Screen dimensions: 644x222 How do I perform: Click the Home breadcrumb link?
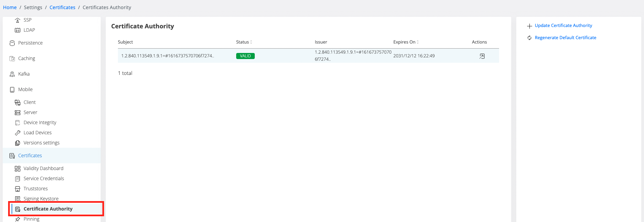click(x=10, y=7)
